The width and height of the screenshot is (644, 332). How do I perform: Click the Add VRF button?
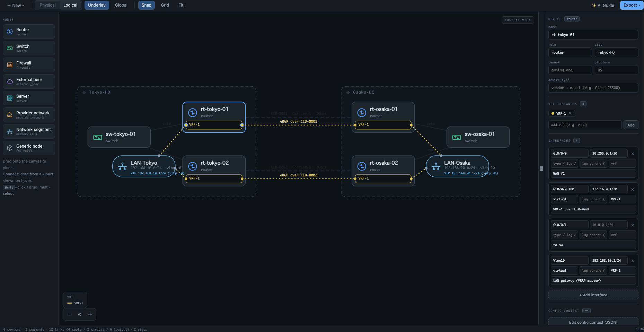(x=631, y=125)
